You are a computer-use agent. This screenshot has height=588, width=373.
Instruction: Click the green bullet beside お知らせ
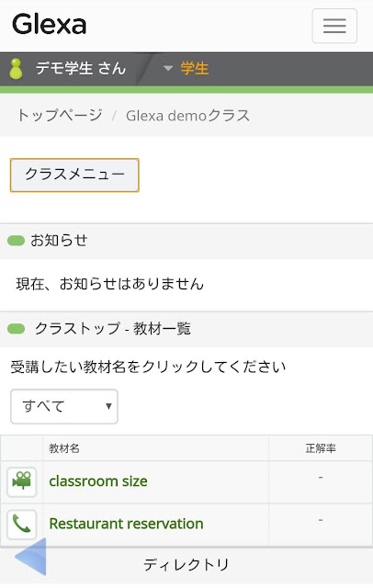coord(17,241)
